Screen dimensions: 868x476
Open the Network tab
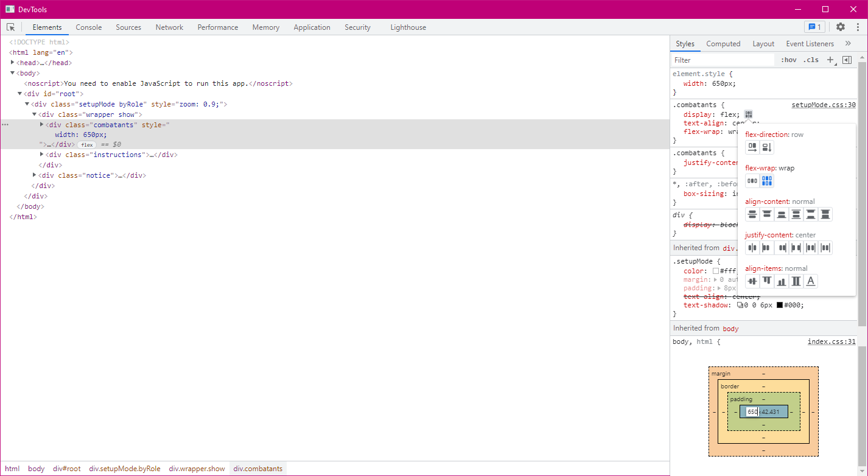coord(169,27)
